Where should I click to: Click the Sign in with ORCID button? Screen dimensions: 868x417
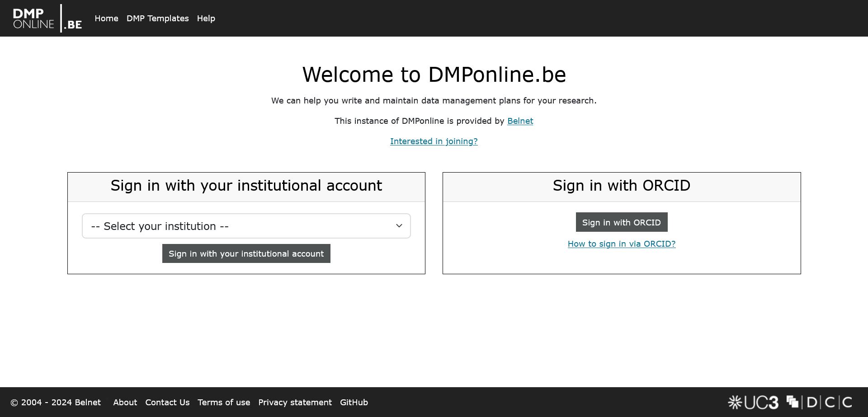621,222
